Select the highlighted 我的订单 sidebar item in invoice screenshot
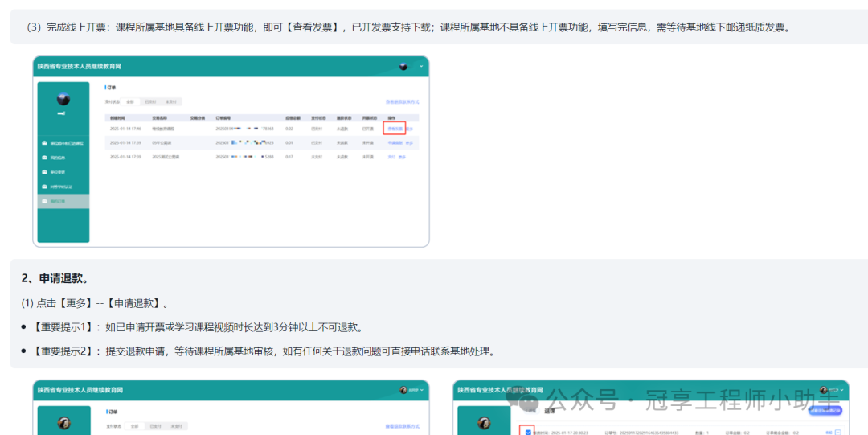The height and width of the screenshot is (435, 868). [x=63, y=201]
